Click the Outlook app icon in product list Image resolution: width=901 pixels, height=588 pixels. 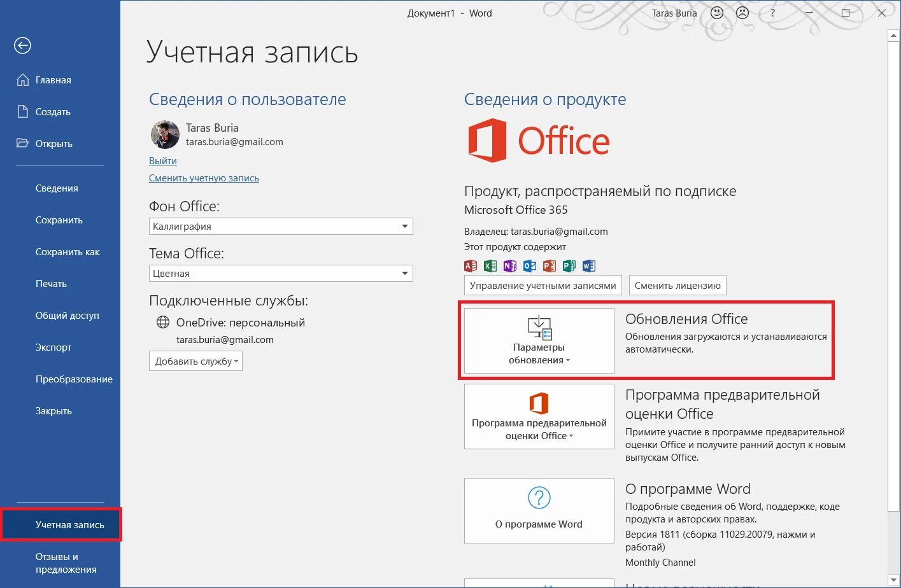[530, 266]
